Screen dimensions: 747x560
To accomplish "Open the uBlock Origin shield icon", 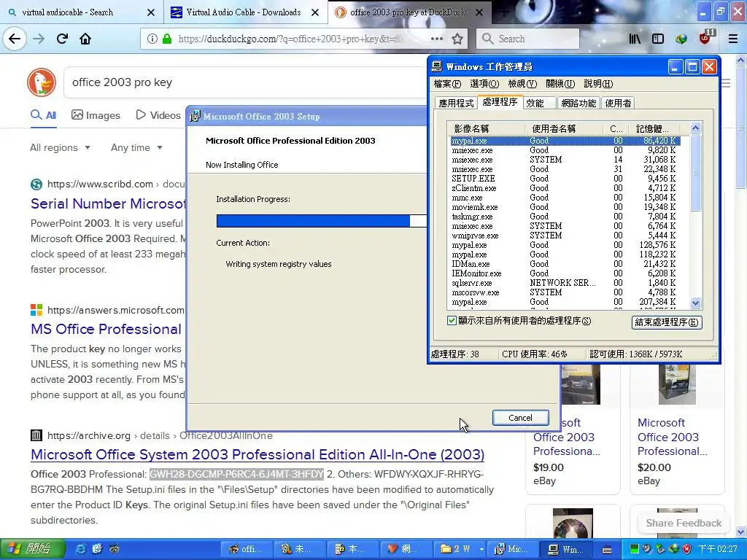I will [705, 38].
